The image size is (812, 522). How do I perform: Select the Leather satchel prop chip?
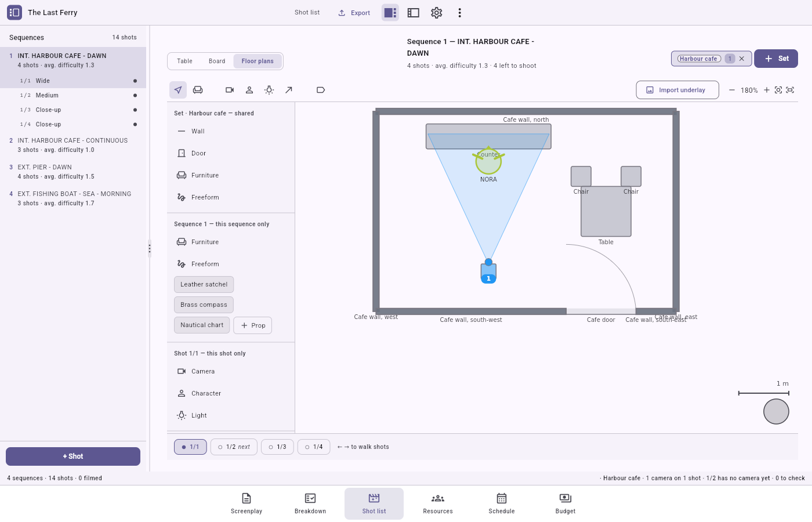204,285
